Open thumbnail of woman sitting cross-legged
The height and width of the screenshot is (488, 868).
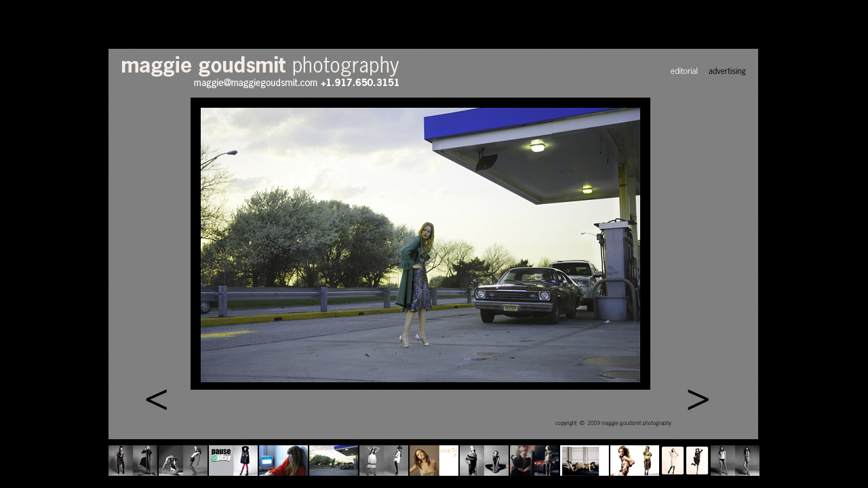[x=484, y=461]
